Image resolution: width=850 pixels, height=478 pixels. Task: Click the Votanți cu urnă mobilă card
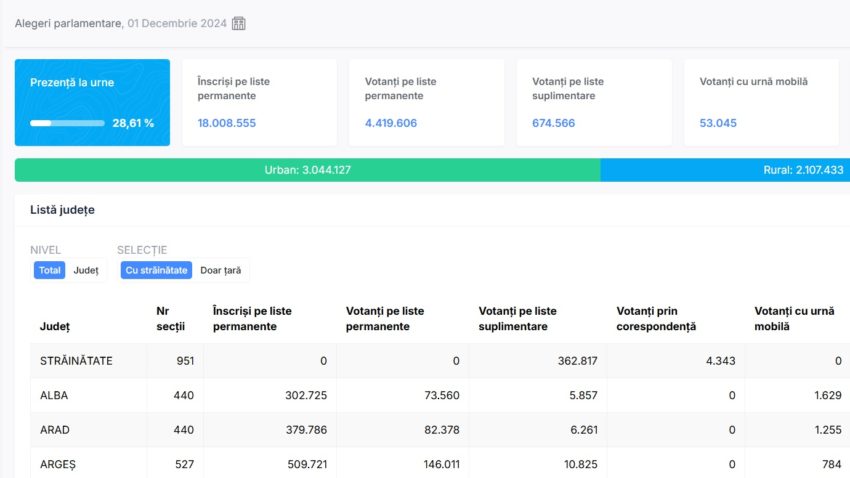[762, 102]
